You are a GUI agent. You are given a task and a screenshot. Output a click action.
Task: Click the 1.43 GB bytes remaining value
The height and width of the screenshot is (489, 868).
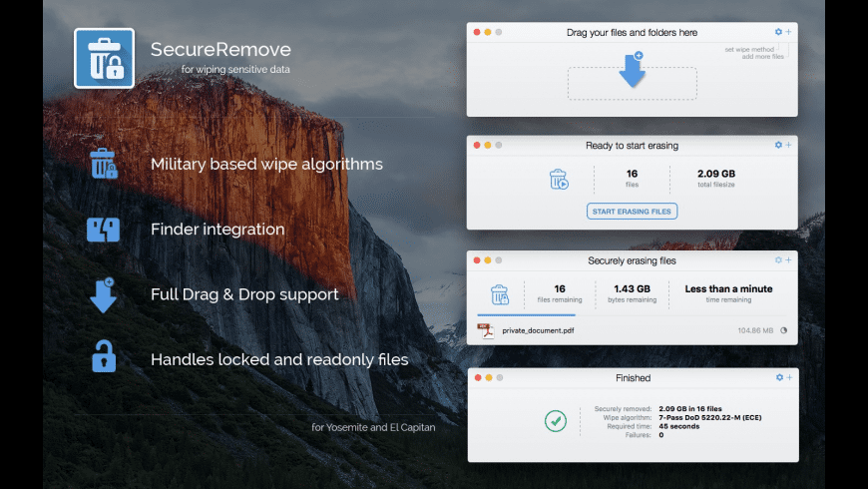pyautogui.click(x=632, y=288)
